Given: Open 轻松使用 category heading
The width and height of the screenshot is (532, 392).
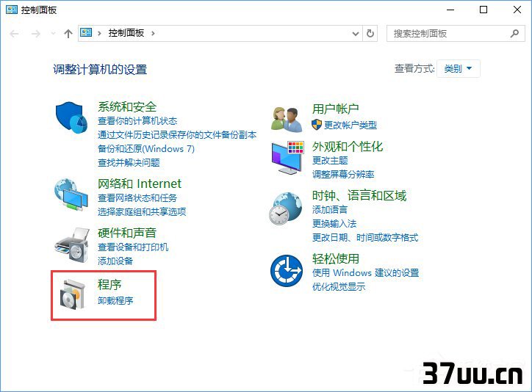Looking at the screenshot, I should click(336, 258).
